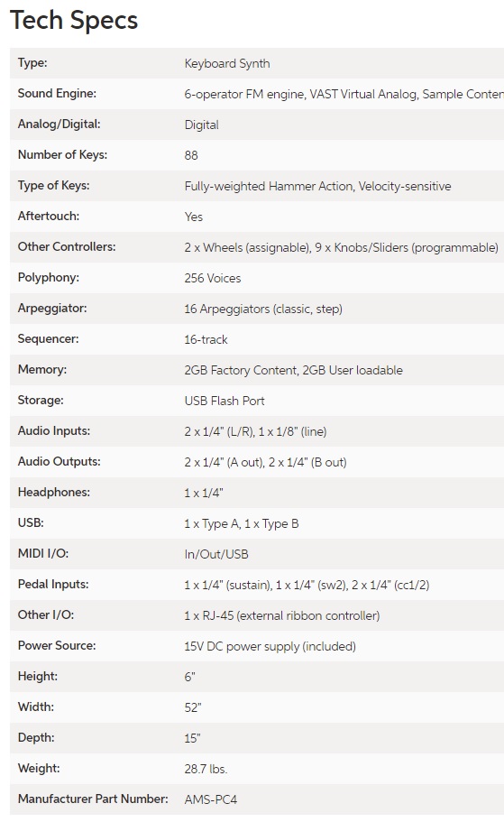Select the AMS-PC4 part number

(211, 800)
